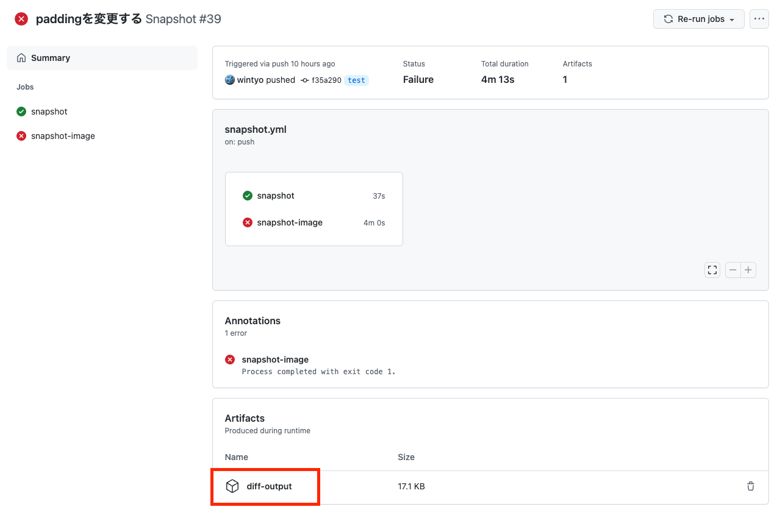The width and height of the screenshot is (777, 532).
Task: Click snapshot job in workflow graph
Action: [276, 196]
